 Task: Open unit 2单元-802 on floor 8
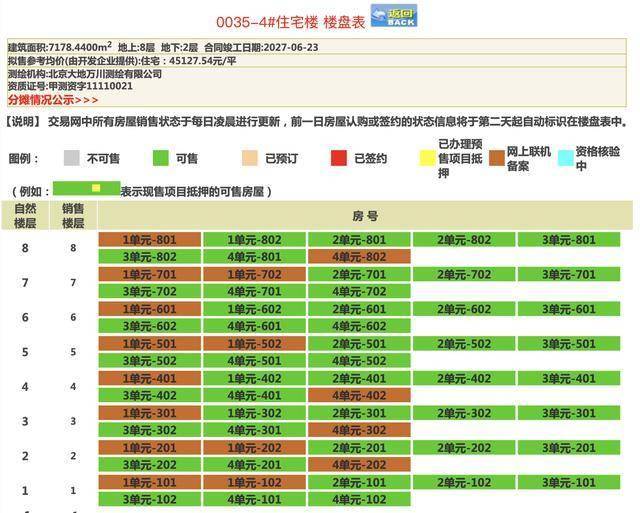pyautogui.click(x=464, y=240)
